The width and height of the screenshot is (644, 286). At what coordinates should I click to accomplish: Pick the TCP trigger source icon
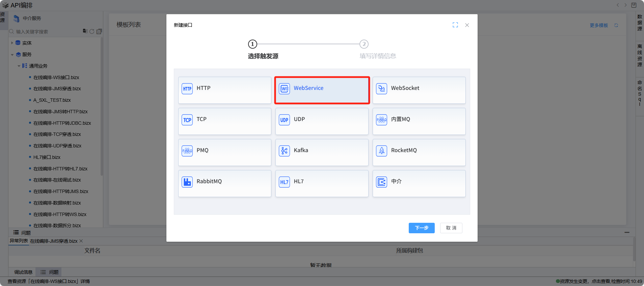[x=187, y=120]
